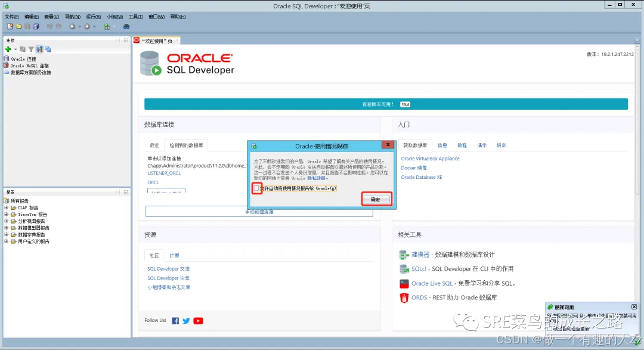Click the ORCL detected database link
The height and width of the screenshot is (350, 644).
[x=153, y=182]
